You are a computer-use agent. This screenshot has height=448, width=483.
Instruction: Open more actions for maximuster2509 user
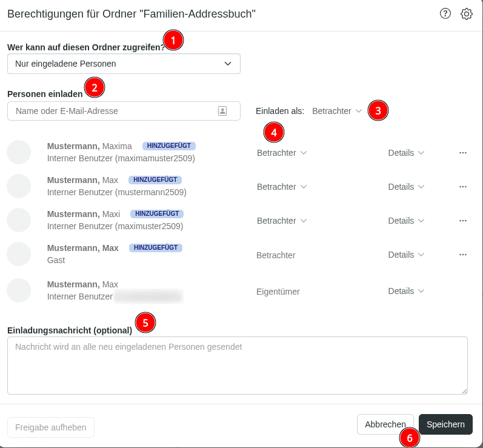coord(463,221)
